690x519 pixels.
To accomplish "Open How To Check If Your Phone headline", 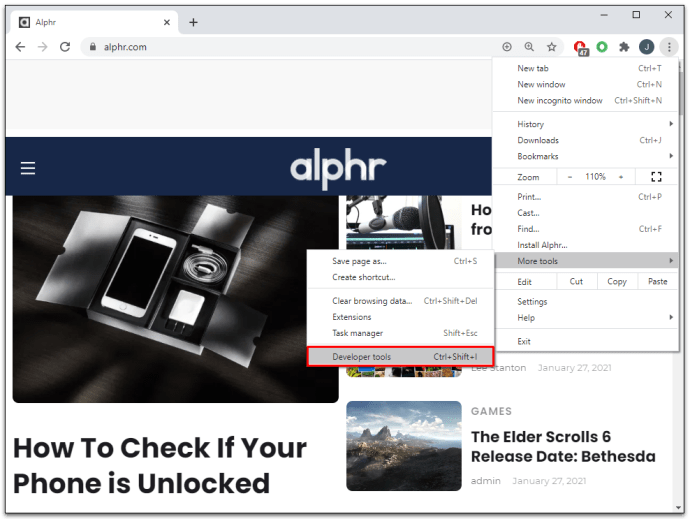I will (160, 466).
